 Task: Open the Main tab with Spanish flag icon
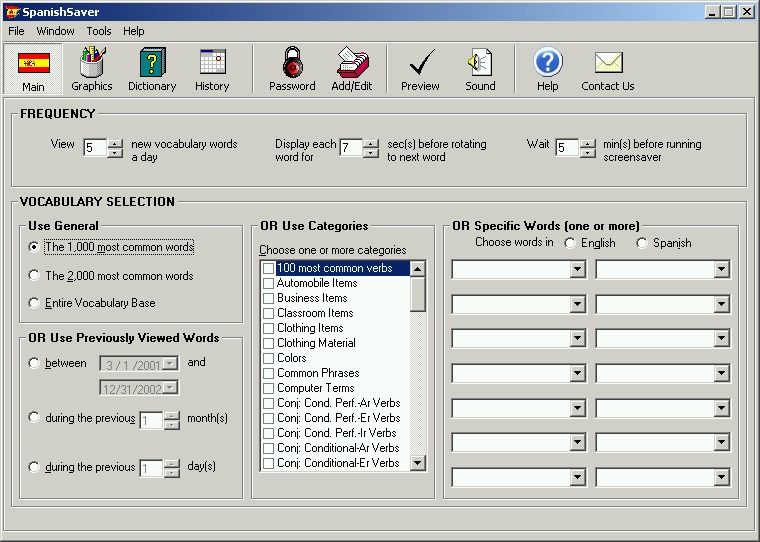pos(33,69)
